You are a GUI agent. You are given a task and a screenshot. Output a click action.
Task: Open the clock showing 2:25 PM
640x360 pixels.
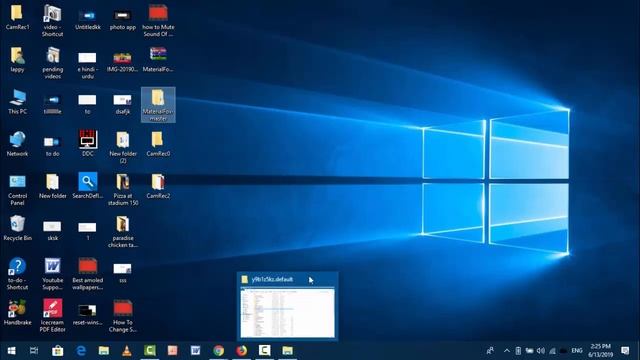(x=600, y=351)
